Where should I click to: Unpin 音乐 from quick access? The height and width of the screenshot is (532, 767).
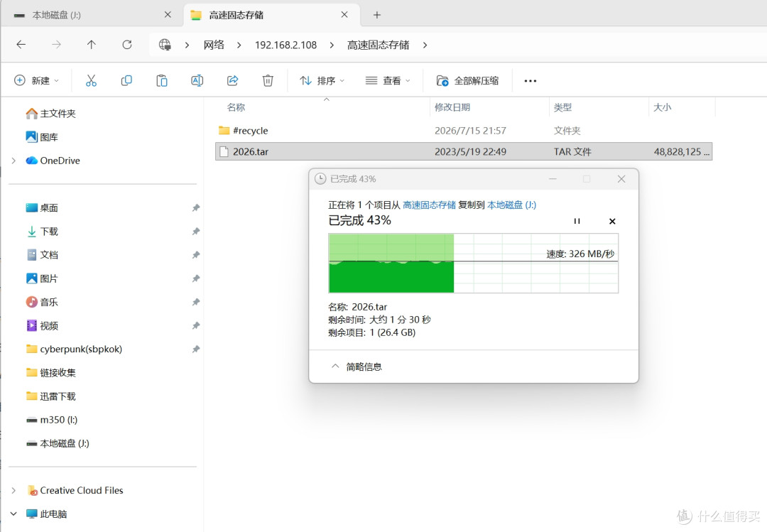(x=196, y=302)
